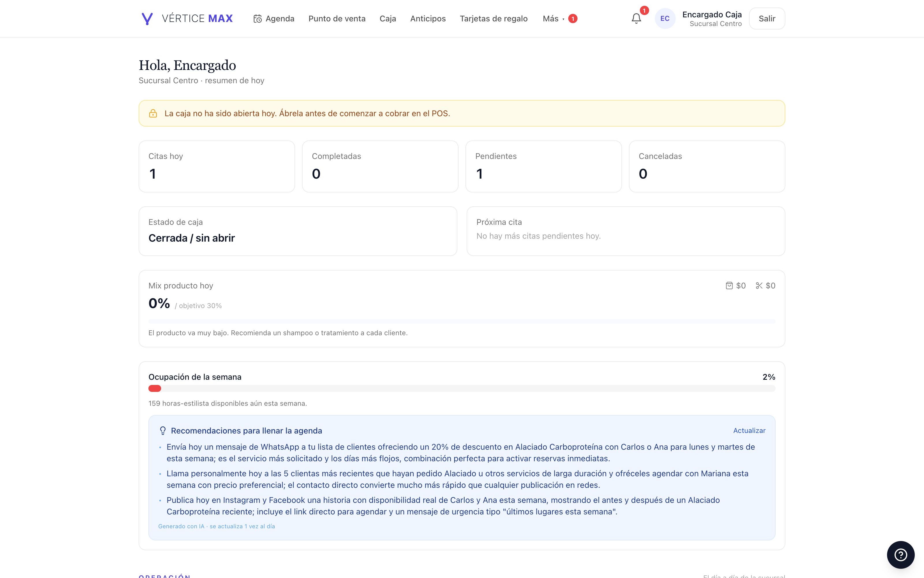Click 'Recomendaciones para llenar la agenda' heading

pos(247,431)
